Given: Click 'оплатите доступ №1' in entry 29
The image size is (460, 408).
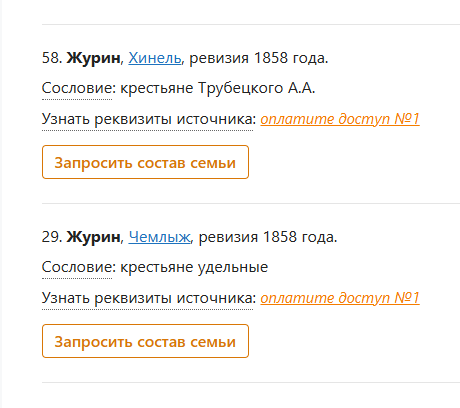Looking at the screenshot, I should tap(340, 298).
